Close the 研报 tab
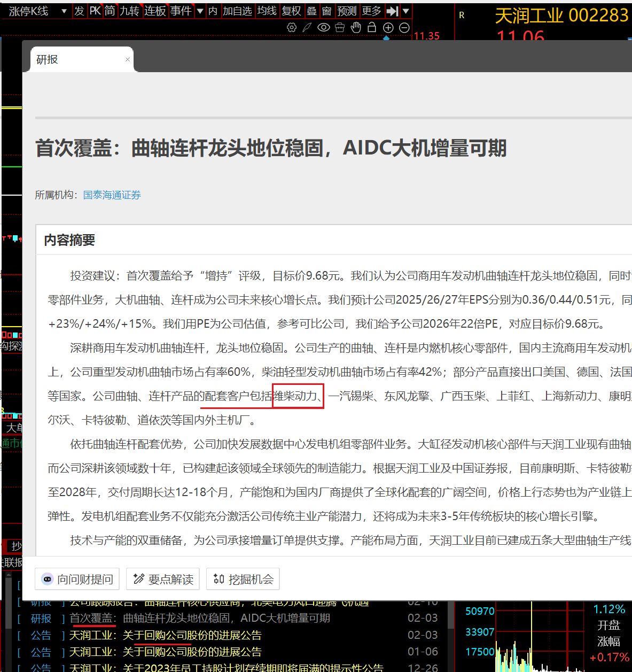 [x=128, y=59]
